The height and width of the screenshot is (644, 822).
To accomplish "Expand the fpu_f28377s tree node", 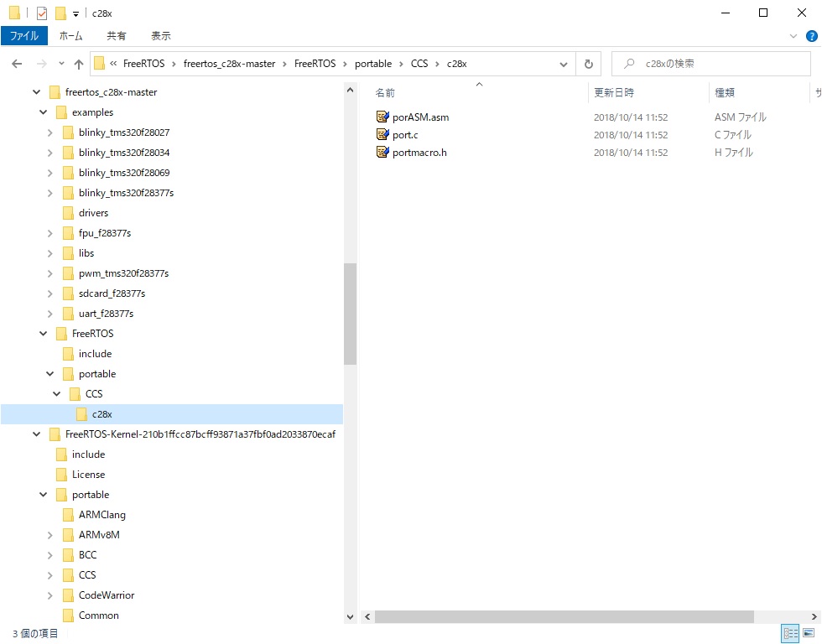I will coord(49,233).
